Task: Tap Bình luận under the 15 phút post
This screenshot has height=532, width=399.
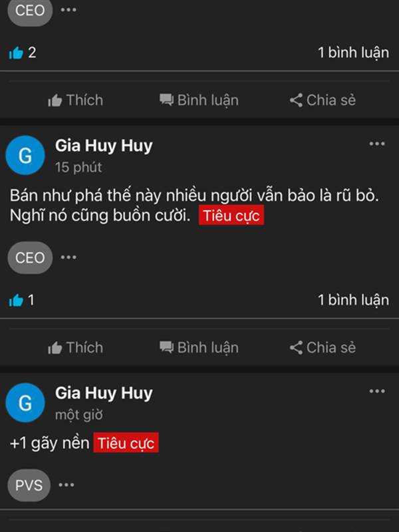Action: coord(199,347)
